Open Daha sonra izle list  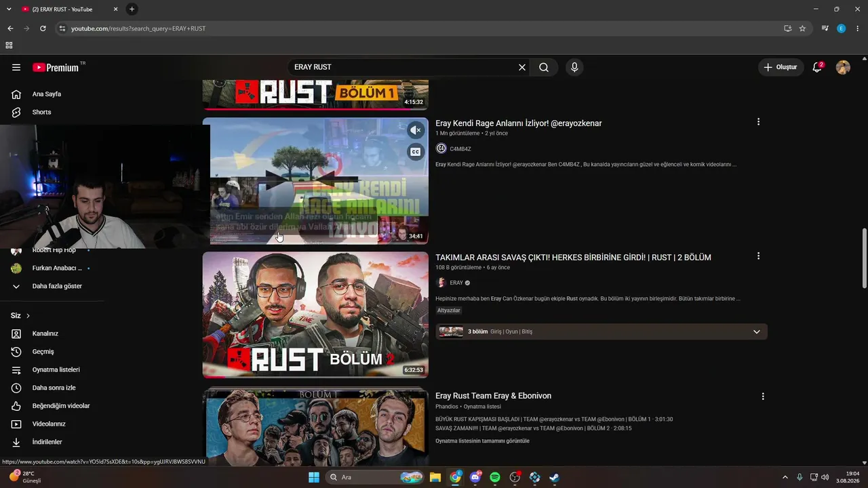[52, 388]
